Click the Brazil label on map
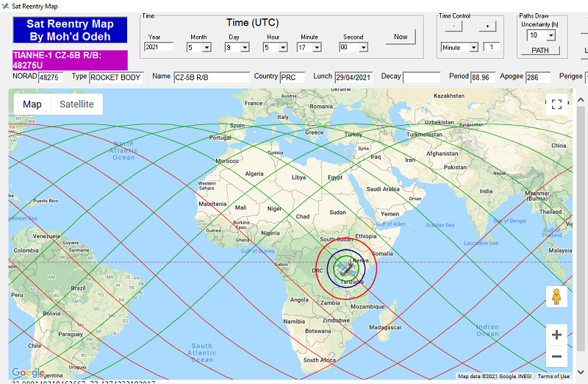 coord(78,288)
